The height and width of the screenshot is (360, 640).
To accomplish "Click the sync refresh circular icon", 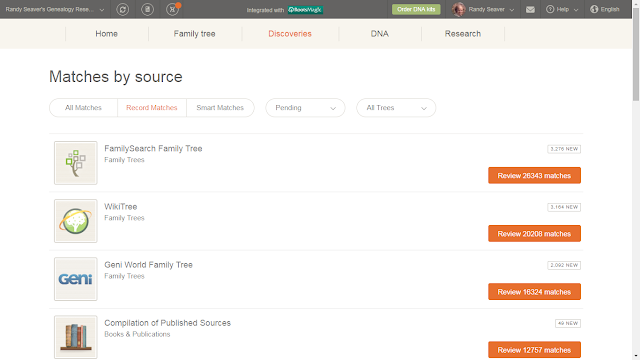I will pos(122,9).
